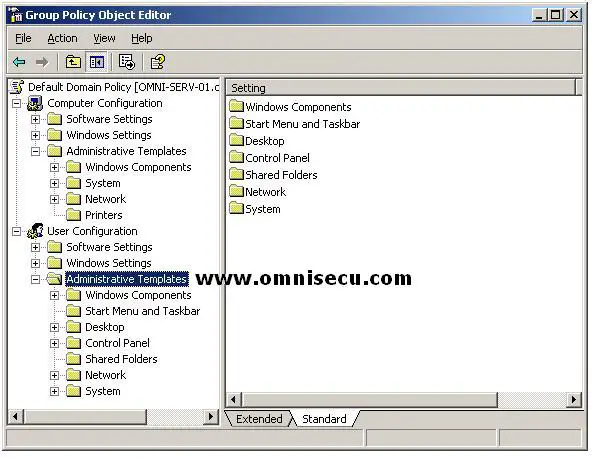Click left arrow of tree pane scrollbar
Image resolution: width=593 pixels, height=458 pixels.
16,417
